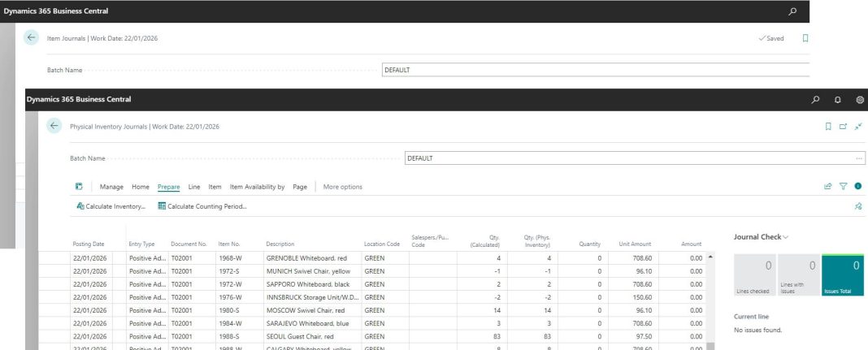This screenshot has width=868, height=350.
Task: Go back from Physical Inventory Journals page
Action: (54, 126)
